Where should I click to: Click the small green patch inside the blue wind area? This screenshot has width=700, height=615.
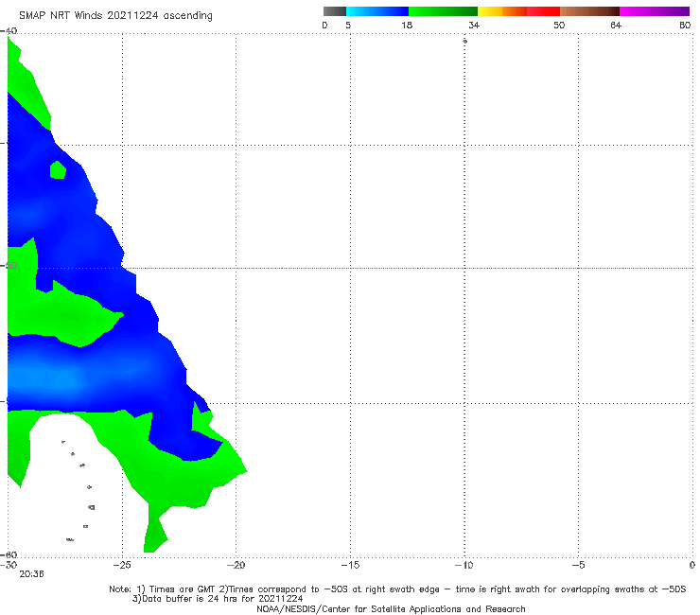pos(58,170)
